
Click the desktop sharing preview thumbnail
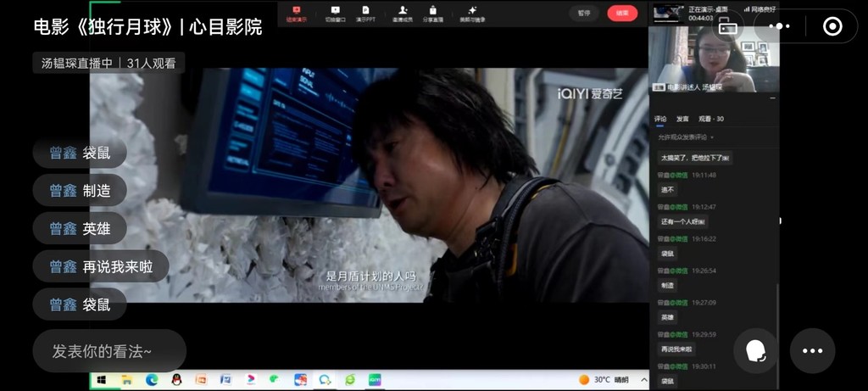(668, 14)
